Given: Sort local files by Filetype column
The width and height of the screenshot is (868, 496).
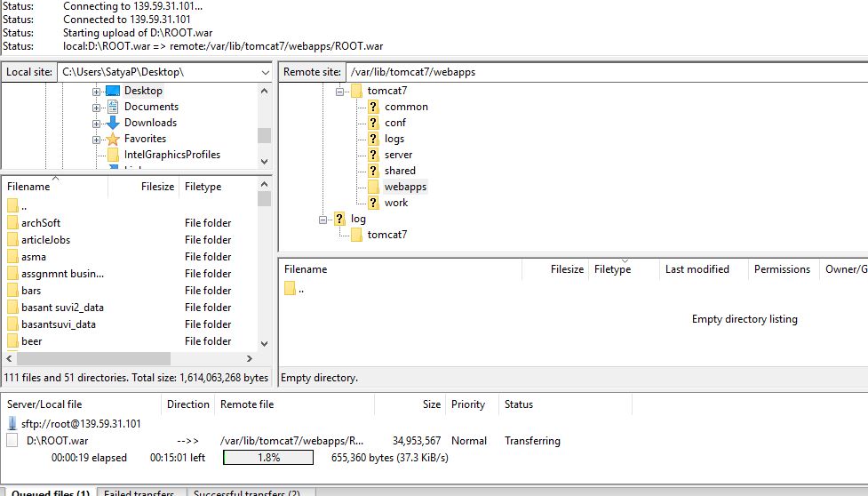Looking at the screenshot, I should (x=218, y=187).
